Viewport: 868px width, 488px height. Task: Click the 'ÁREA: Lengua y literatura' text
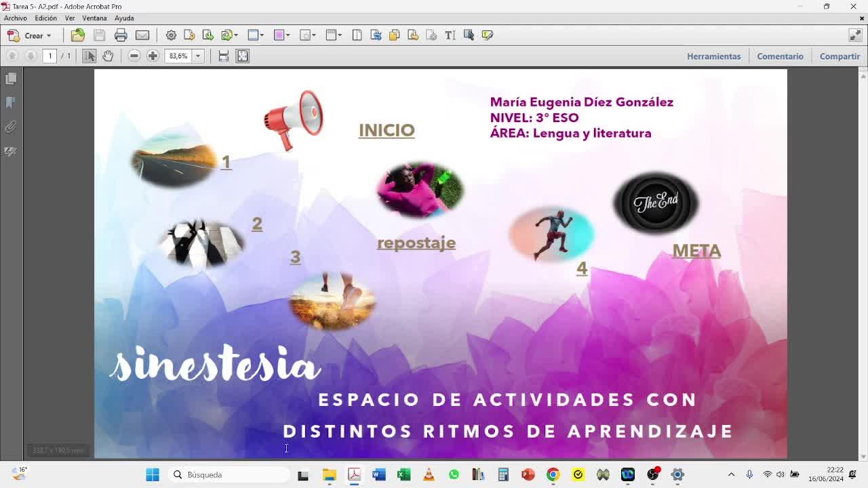[571, 134]
